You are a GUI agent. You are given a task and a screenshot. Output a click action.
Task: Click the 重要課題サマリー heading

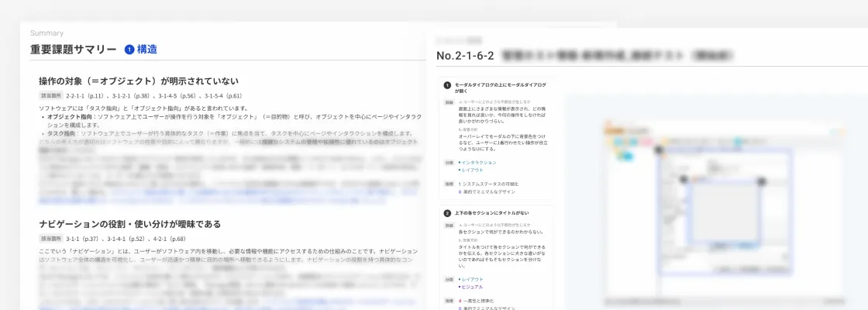point(73,50)
